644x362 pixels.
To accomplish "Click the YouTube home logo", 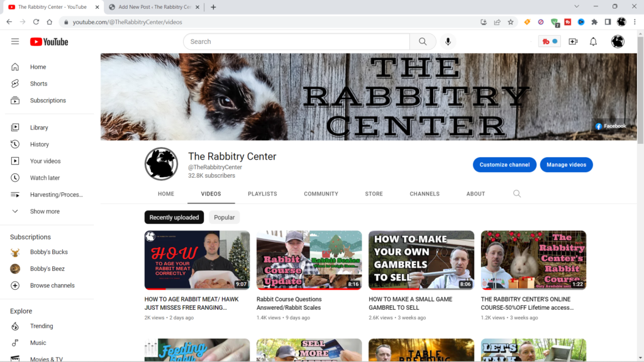I will (x=48, y=41).
